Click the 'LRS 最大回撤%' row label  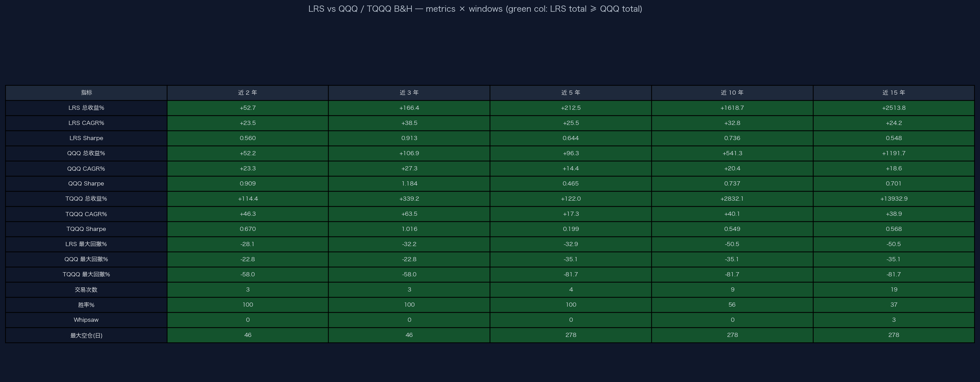click(86, 244)
